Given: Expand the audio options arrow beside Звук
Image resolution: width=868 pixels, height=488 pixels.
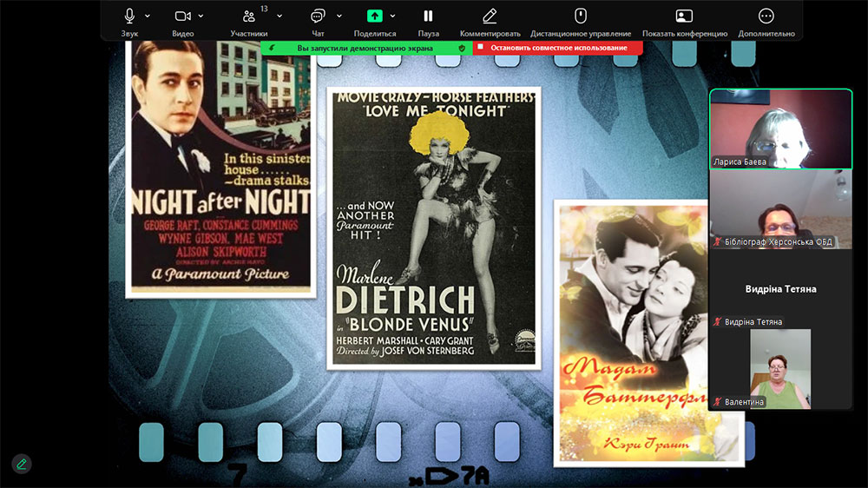Looking at the screenshot, I should 148,16.
